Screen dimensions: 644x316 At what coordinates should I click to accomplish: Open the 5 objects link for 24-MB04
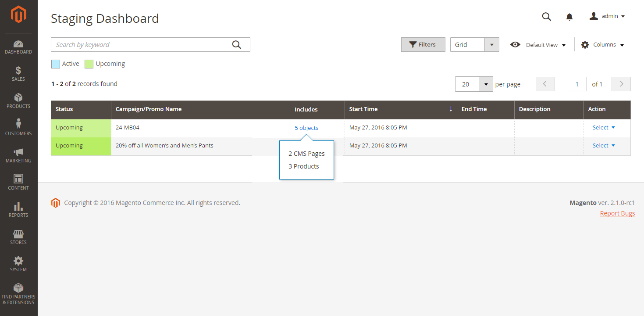[306, 127]
